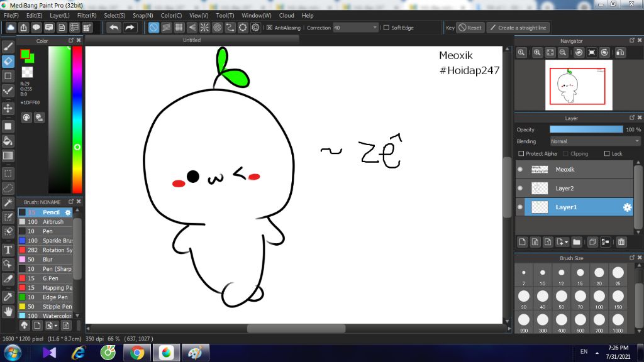This screenshot has width=644, height=362.
Task: Zoom in using Navigator magnifier plus
Action: pos(537,53)
